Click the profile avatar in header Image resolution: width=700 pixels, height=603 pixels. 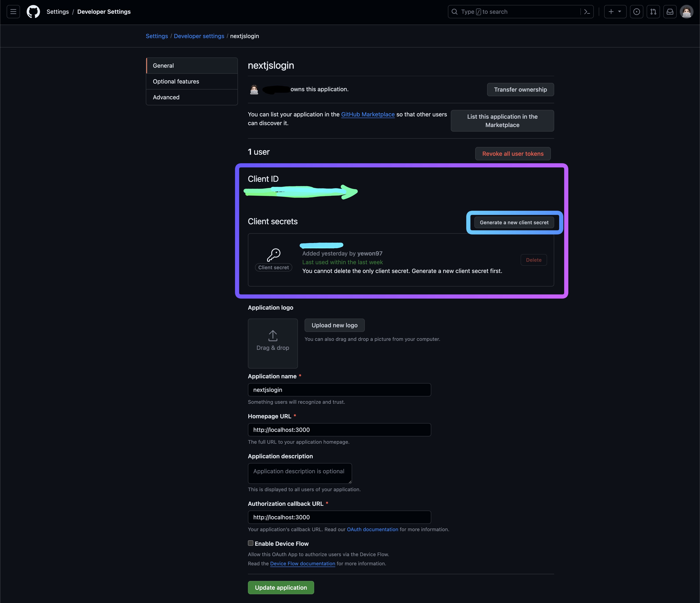pos(686,12)
